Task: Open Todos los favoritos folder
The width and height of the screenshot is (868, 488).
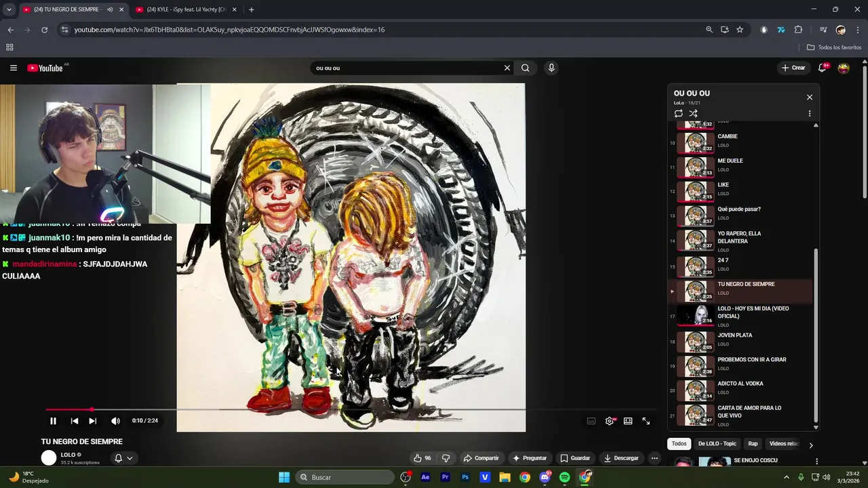Action: tap(834, 47)
